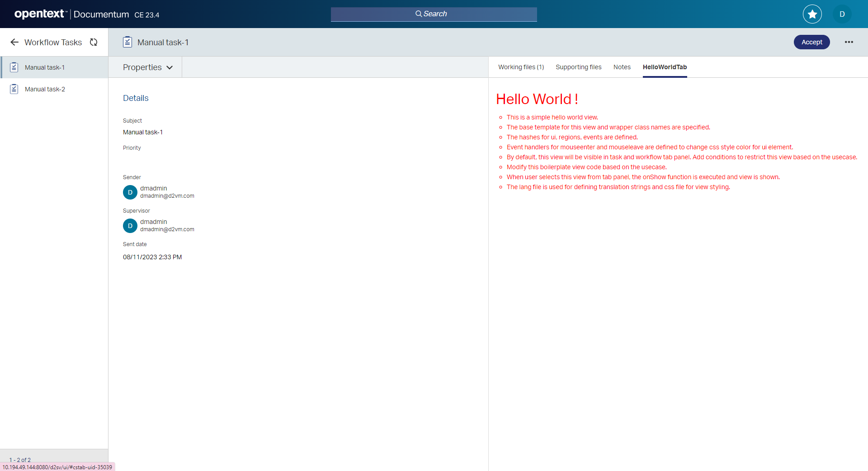Select the HelloWorldTab panel
The width and height of the screenshot is (868, 471).
coord(664,67)
